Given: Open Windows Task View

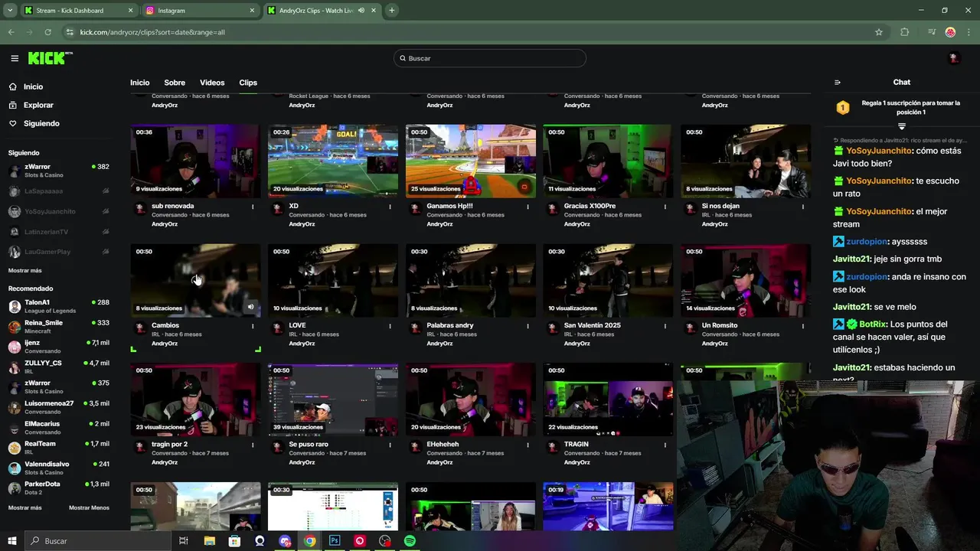Looking at the screenshot, I should pyautogui.click(x=184, y=541).
